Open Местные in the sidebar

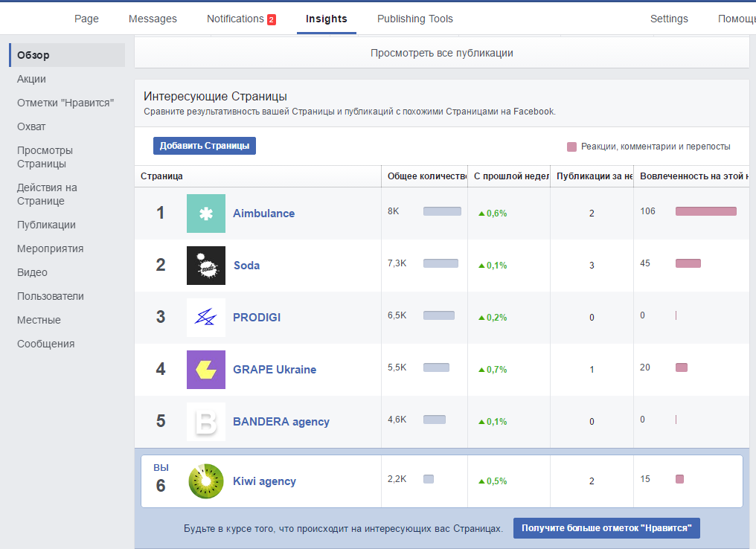pos(39,320)
